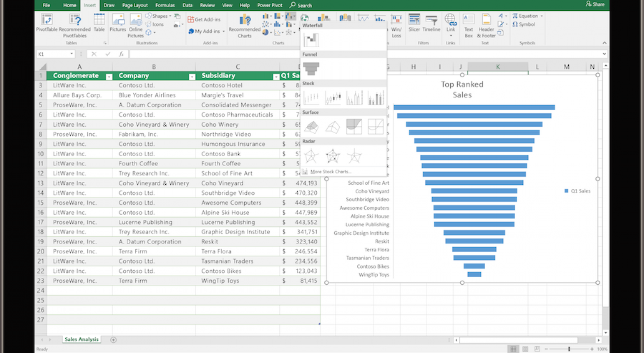Click More Stock Charts link
The height and width of the screenshot is (353, 644).
pos(331,172)
